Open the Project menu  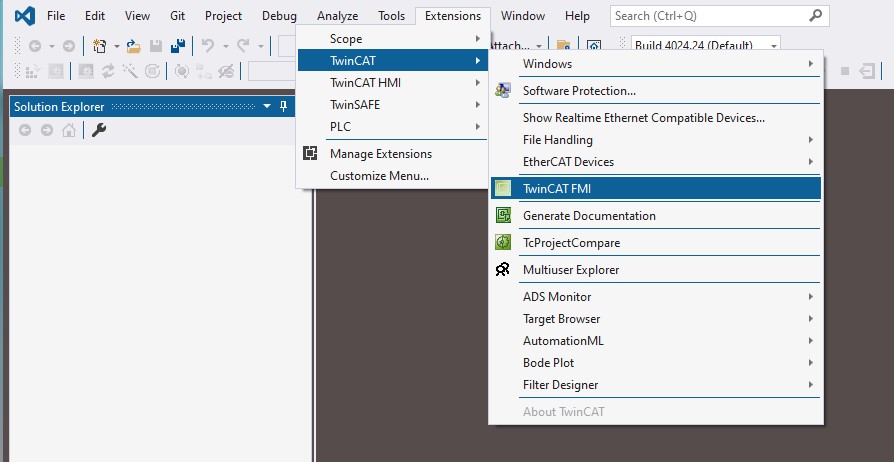(x=224, y=16)
